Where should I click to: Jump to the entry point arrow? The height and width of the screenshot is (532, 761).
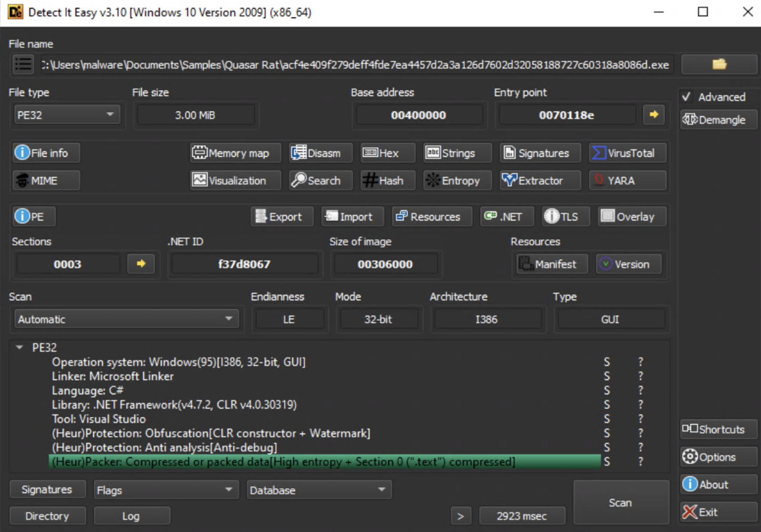(x=654, y=114)
